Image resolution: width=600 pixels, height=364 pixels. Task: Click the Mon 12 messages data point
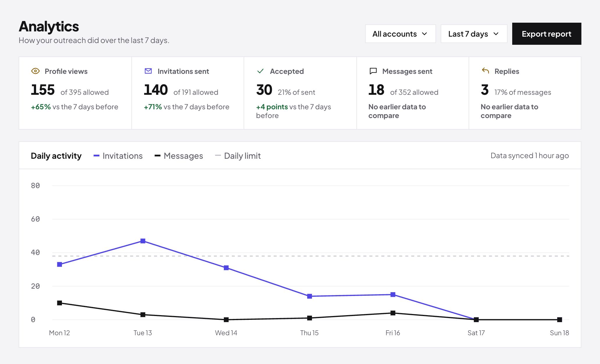coord(60,303)
